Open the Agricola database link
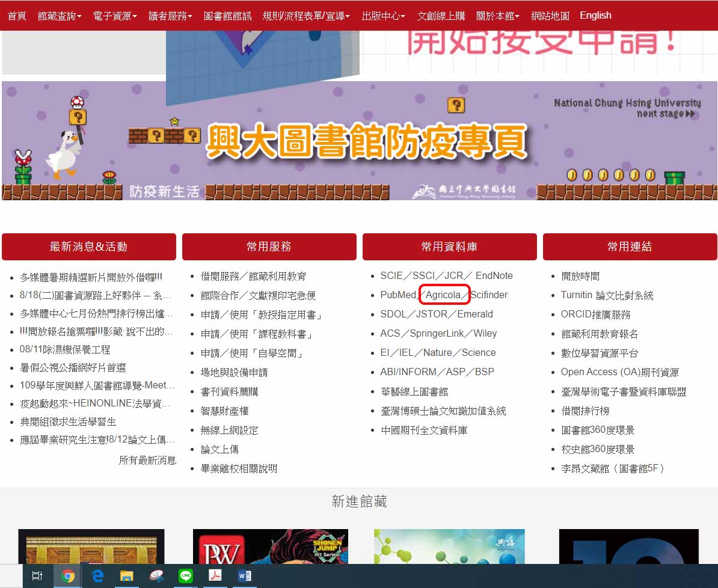 point(443,295)
